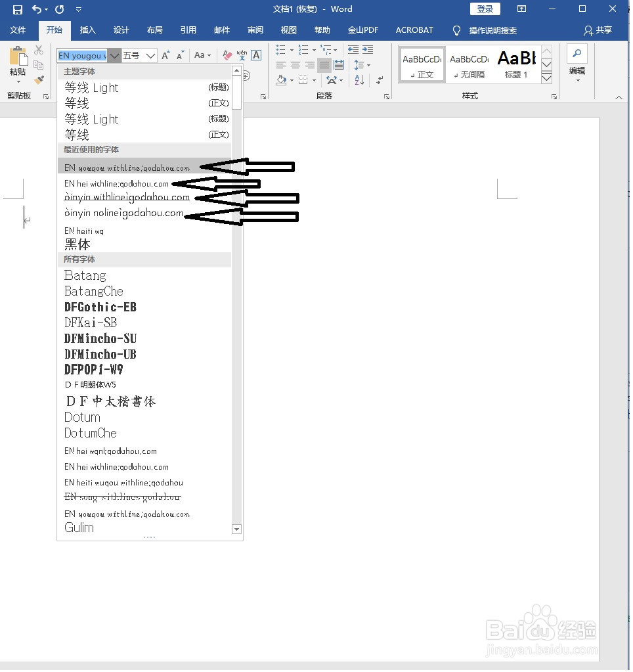Undo the last action
Image resolution: width=633 pixels, height=672 pixels.
click(37, 9)
